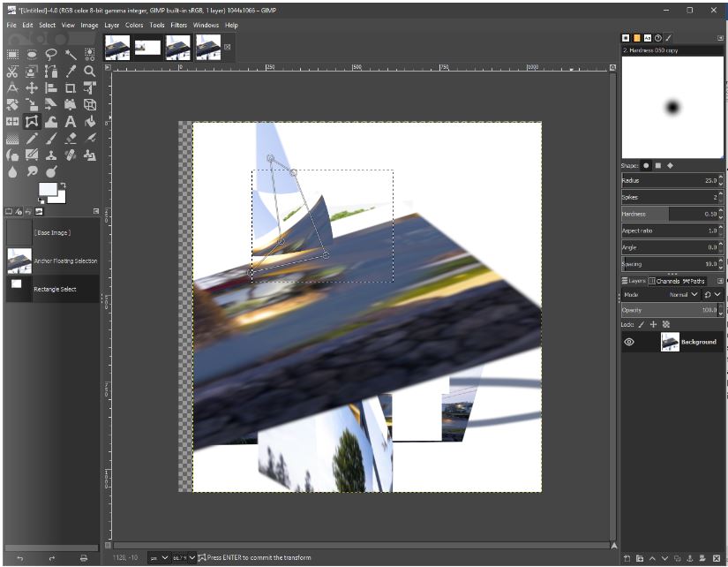The image size is (728, 567).
Task: Increase the Radius value stepper
Action: [x=721, y=178]
